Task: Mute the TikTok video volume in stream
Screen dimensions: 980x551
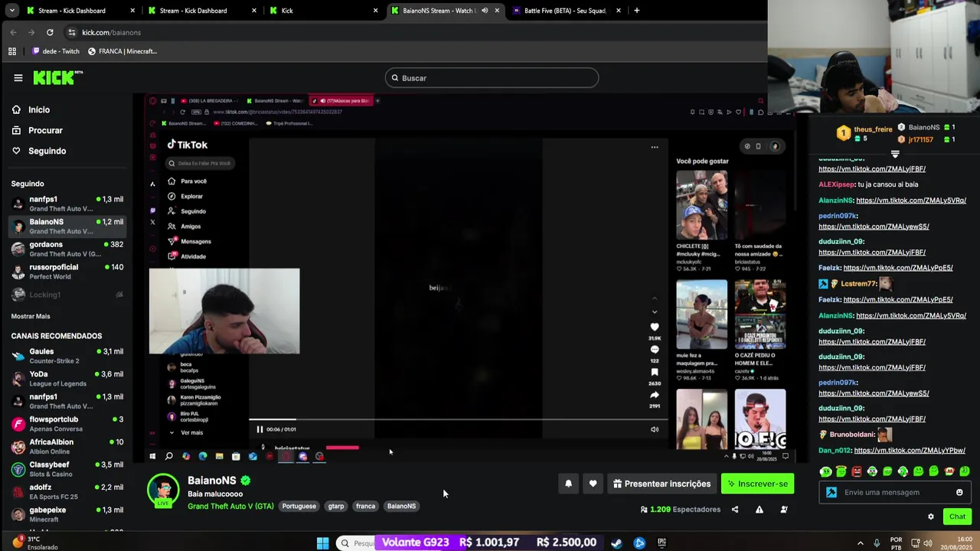Action: [x=655, y=429]
